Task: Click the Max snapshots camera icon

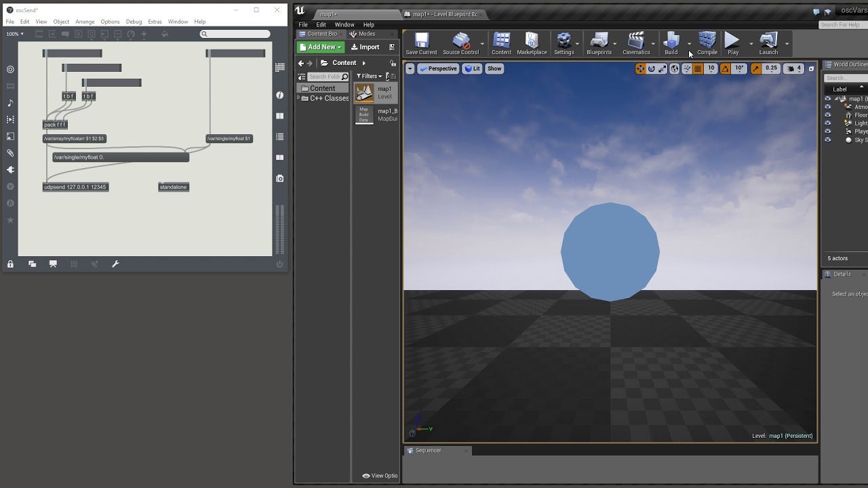Action: [280, 178]
